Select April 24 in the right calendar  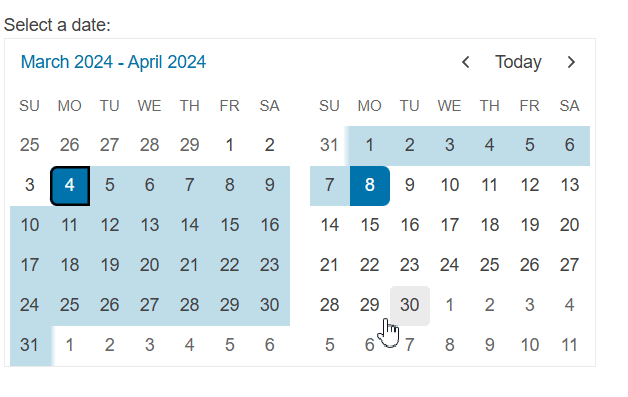coord(449,266)
